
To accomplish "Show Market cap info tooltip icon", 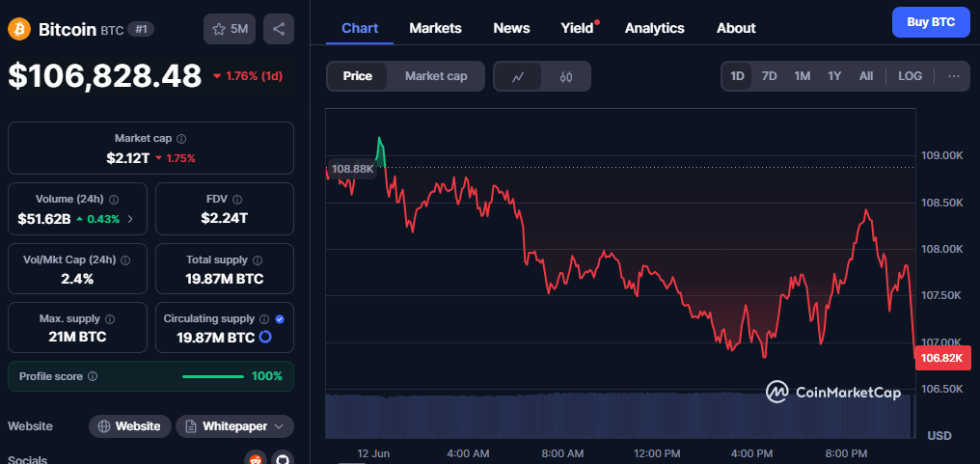I will click(x=181, y=139).
